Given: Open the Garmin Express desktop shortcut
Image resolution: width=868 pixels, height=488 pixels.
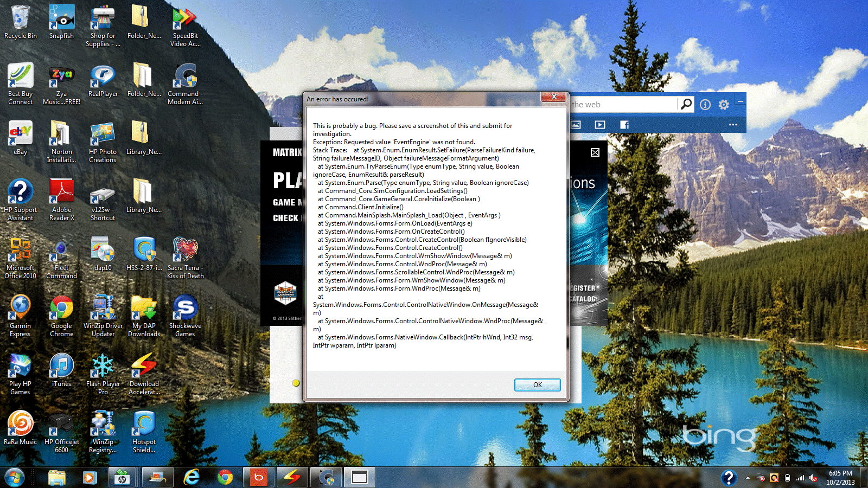Looking at the screenshot, I should point(21,316).
